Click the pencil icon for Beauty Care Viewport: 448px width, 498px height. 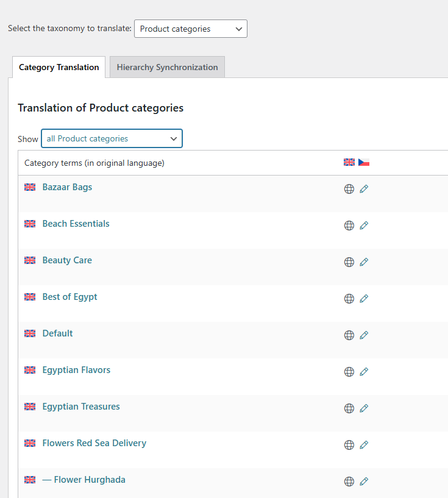tap(364, 262)
